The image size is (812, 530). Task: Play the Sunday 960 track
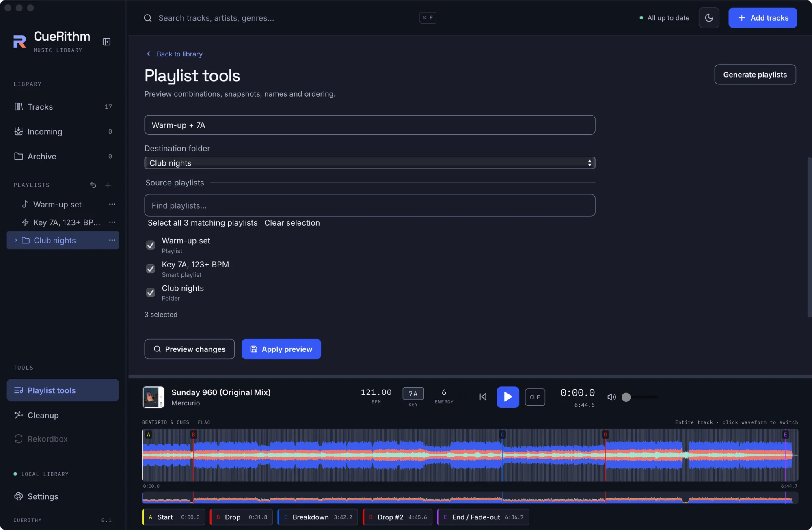pyautogui.click(x=508, y=397)
